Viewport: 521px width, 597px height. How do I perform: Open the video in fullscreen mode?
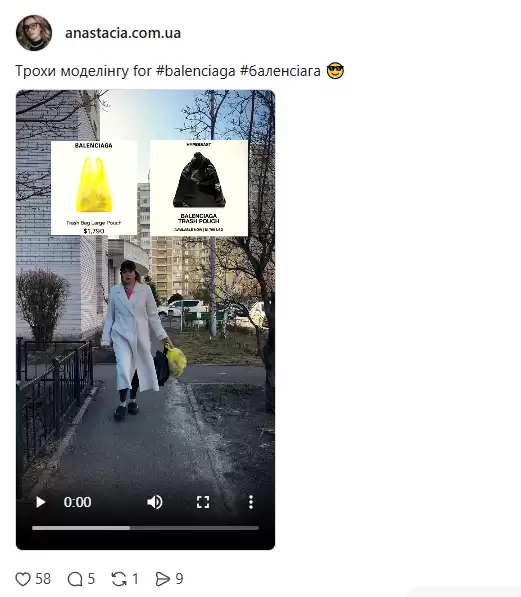(203, 502)
